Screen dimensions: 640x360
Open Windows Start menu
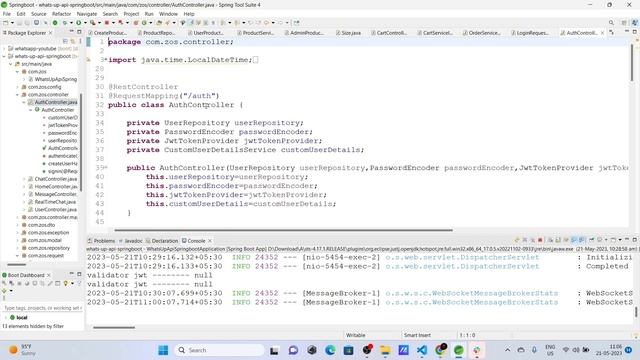163,350
